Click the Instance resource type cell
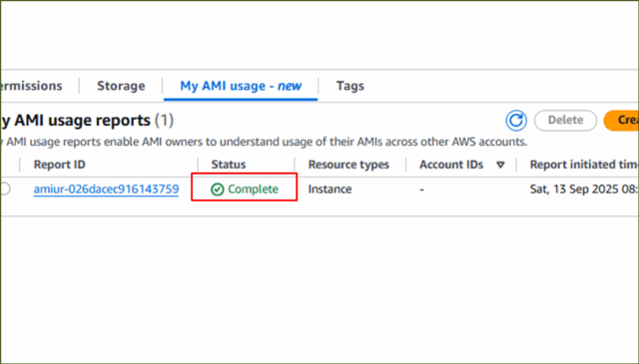The height and width of the screenshot is (364, 639). point(329,189)
